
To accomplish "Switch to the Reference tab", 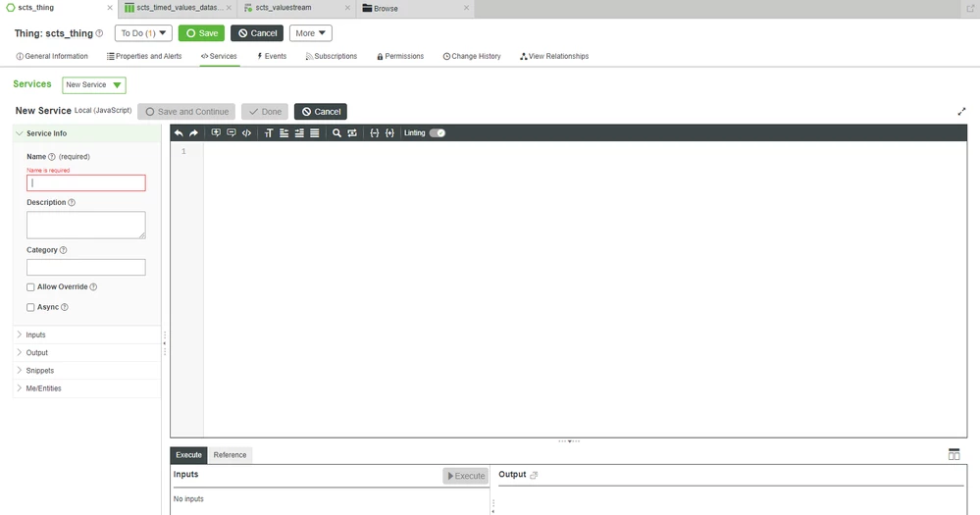I will point(230,455).
